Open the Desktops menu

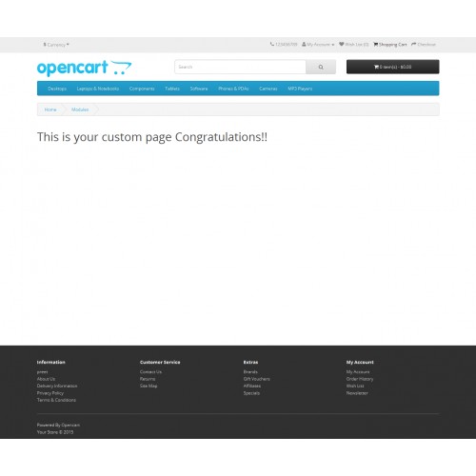pyautogui.click(x=57, y=89)
